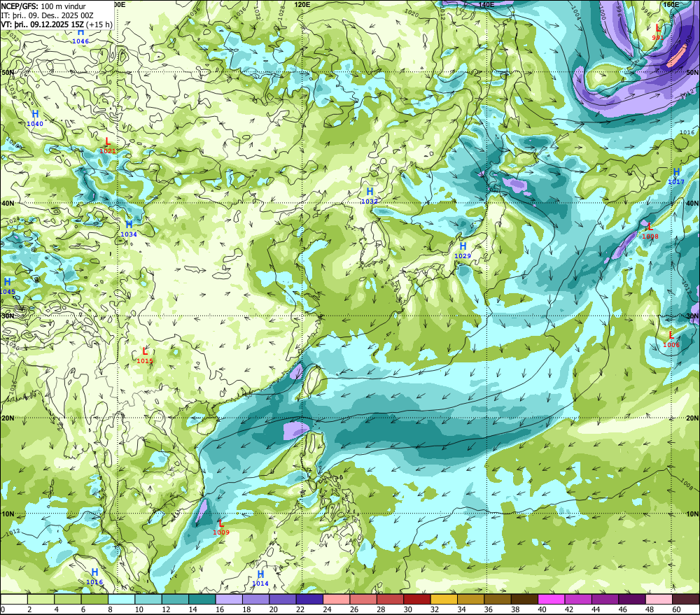Click the legend value label 20
This screenshot has height=615, width=700.
click(273, 609)
